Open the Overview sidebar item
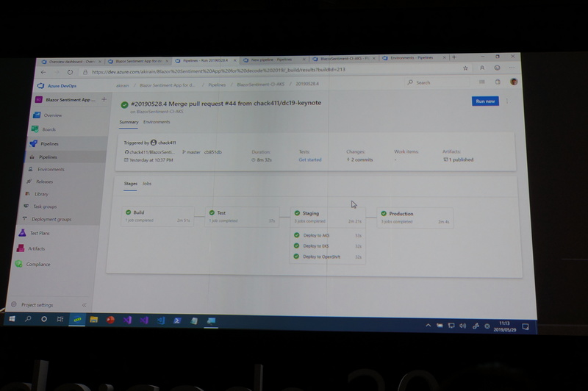This screenshot has width=588, height=391. tap(52, 115)
